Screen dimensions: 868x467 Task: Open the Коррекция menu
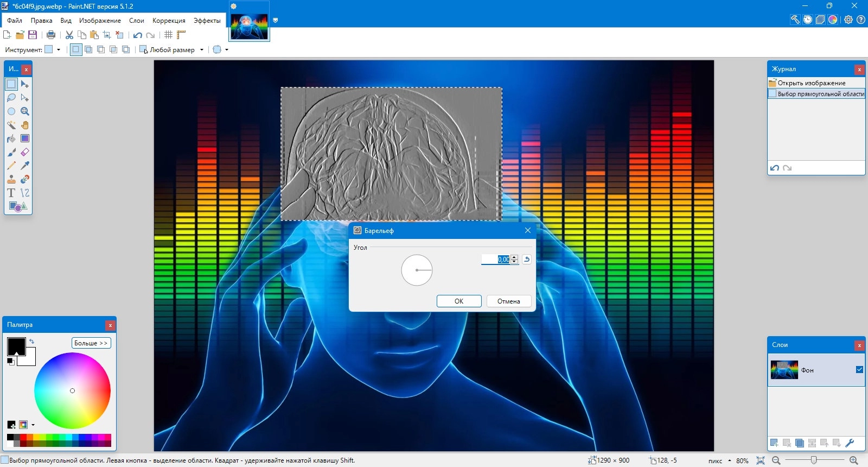click(x=169, y=21)
